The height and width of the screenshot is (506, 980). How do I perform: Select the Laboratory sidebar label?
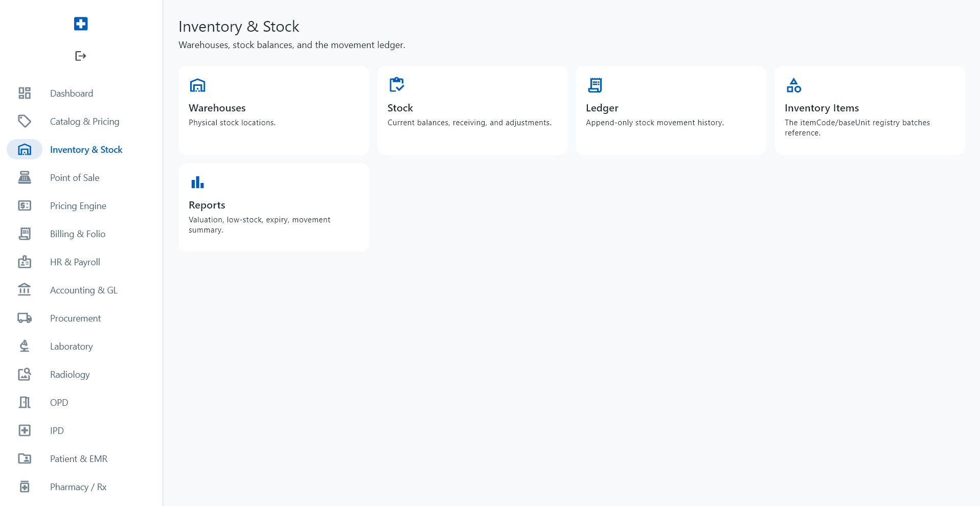(x=72, y=346)
